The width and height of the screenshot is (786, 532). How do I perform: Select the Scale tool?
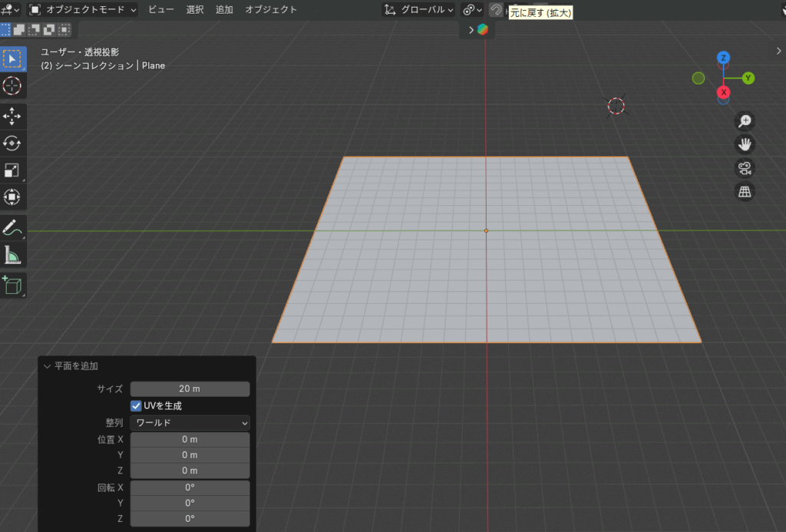click(12, 170)
